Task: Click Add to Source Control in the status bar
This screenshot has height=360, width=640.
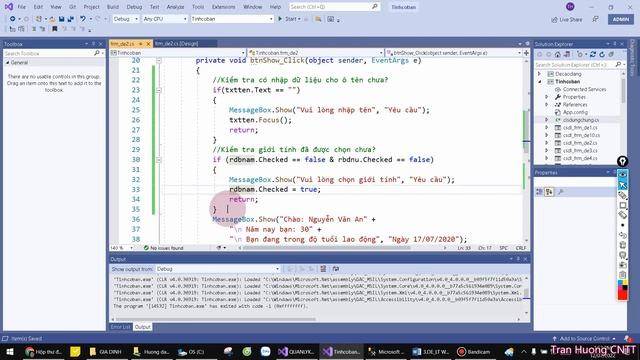Action: (584, 338)
